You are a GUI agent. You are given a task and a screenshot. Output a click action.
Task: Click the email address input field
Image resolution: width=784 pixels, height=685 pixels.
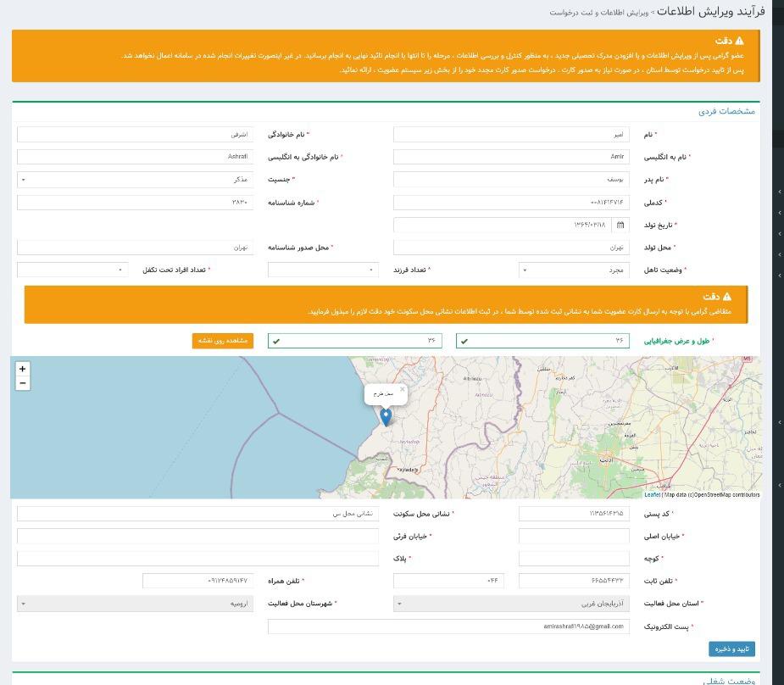(448, 627)
